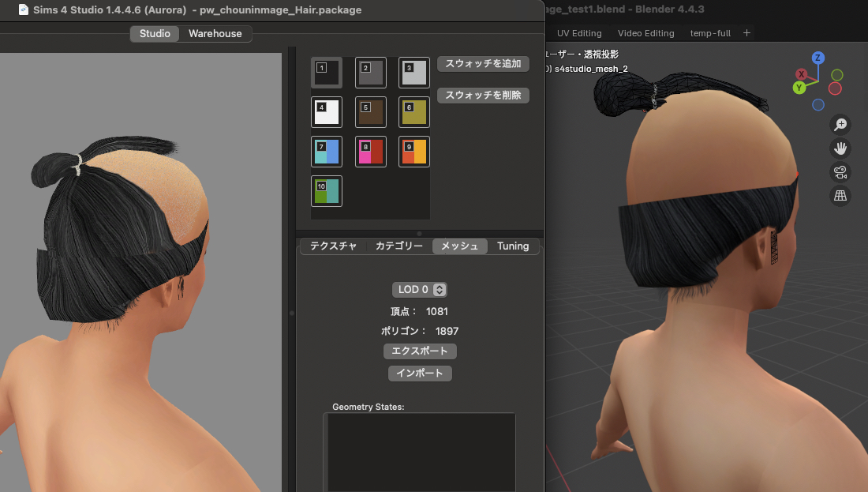Screen dimensions: 868x492
Task: Select the UV Editing workspace tab
Action: tap(579, 33)
